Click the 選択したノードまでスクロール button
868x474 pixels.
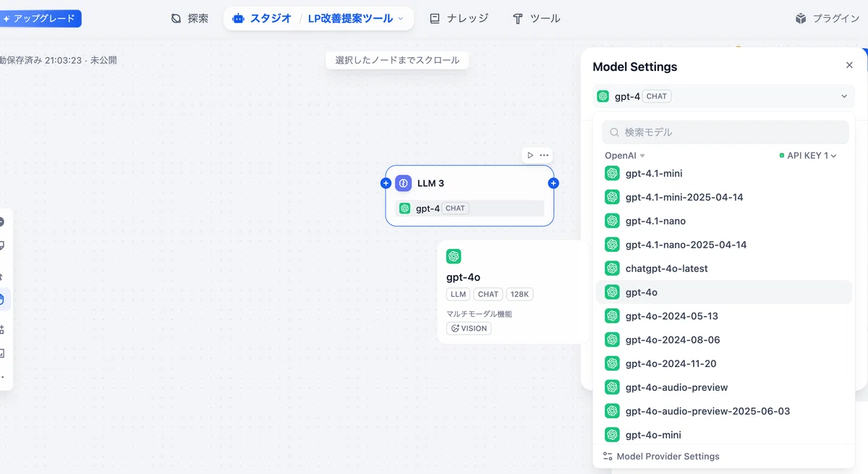tap(397, 60)
